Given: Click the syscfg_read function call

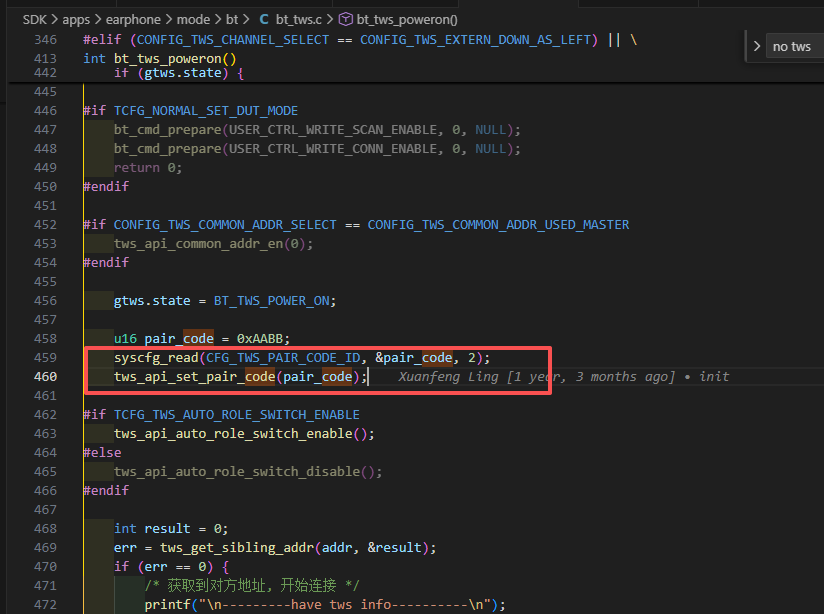Looking at the screenshot, I should click(156, 357).
